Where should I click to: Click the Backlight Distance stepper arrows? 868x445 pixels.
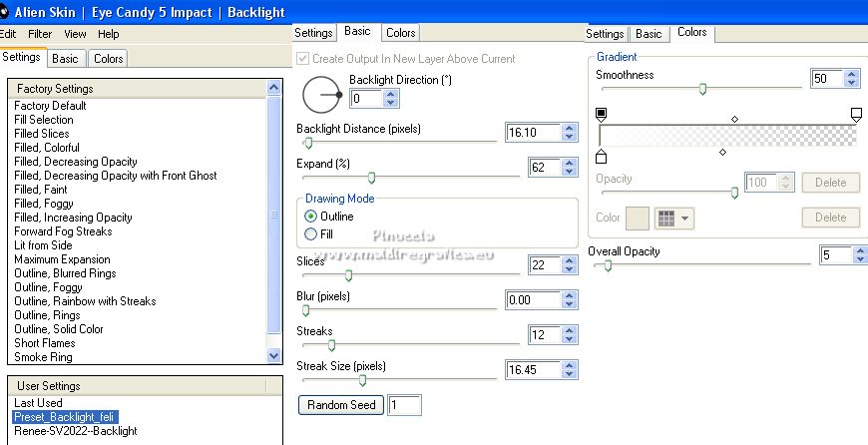pos(569,133)
